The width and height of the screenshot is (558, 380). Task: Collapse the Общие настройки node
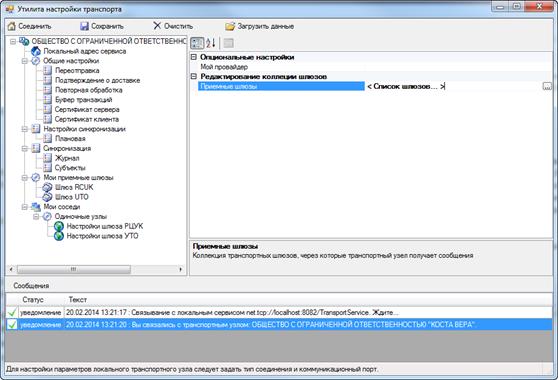pyautogui.click(x=25, y=61)
